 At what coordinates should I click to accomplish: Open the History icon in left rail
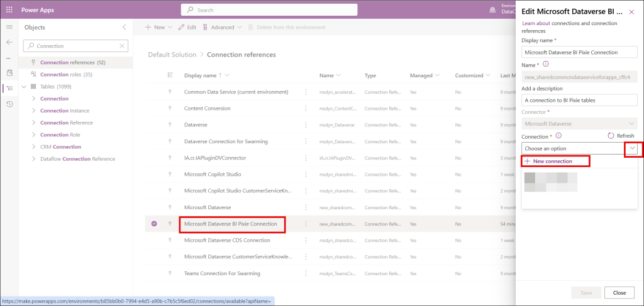9,104
